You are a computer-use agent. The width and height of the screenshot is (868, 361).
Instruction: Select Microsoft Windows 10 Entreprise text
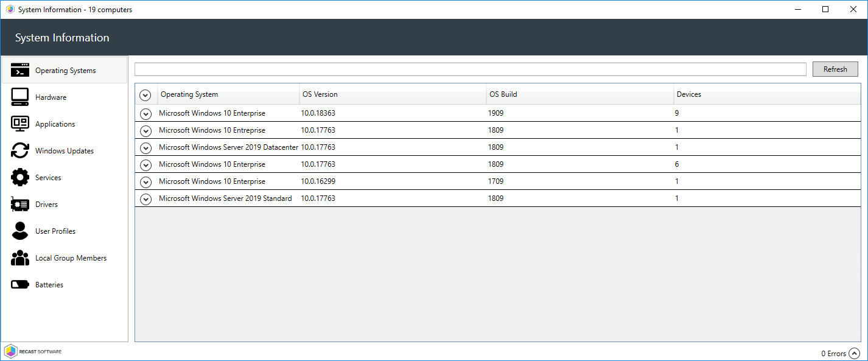[212, 130]
